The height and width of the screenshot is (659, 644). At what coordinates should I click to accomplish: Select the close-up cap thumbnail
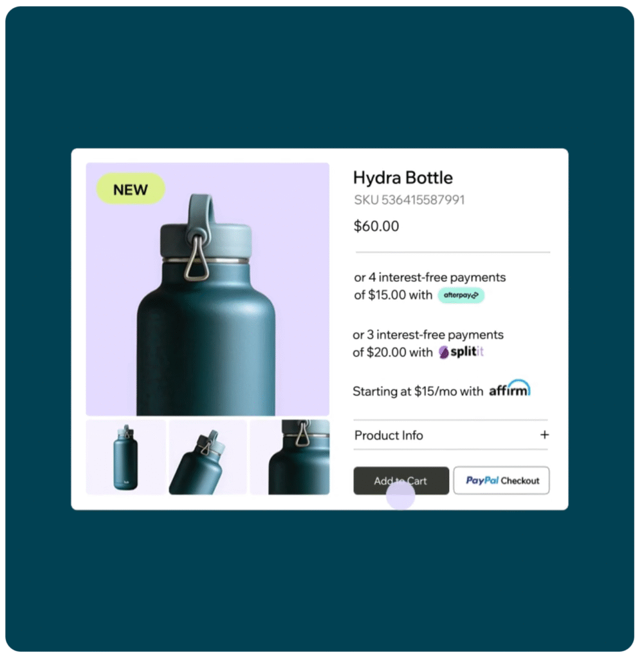290,458
